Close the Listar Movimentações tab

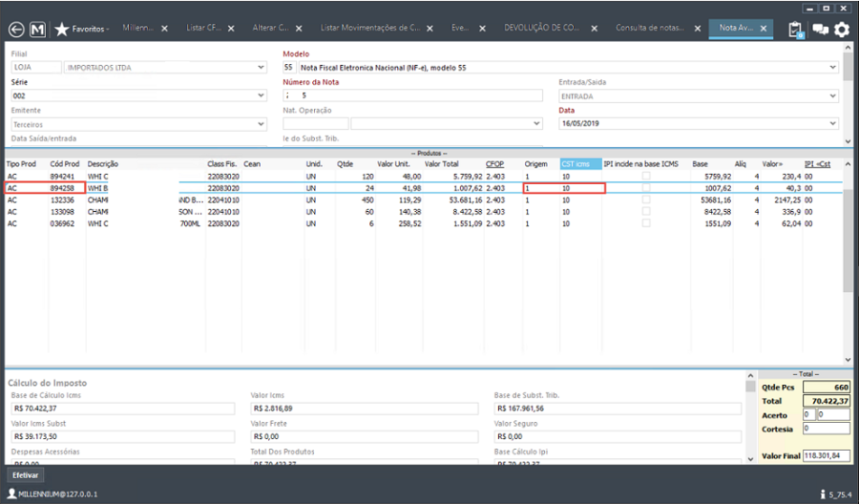click(430, 29)
